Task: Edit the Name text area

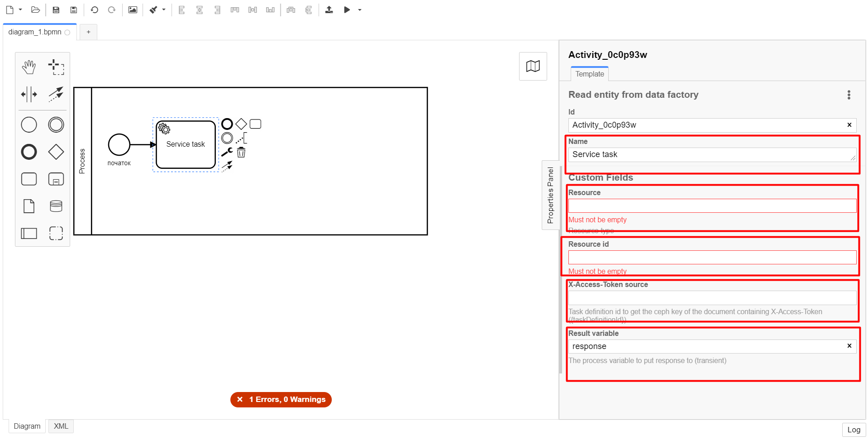Action: (x=712, y=154)
